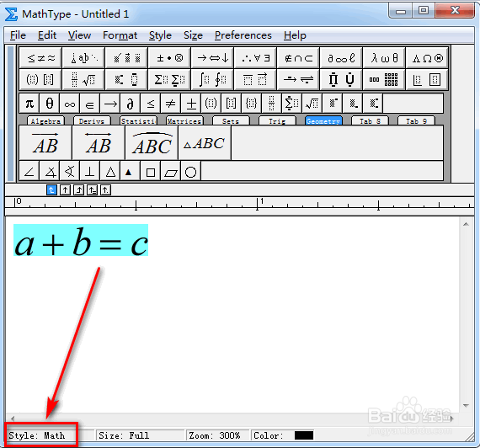Click the black Color swatch in status bar
Screen dimensions: 480x448
304,435
